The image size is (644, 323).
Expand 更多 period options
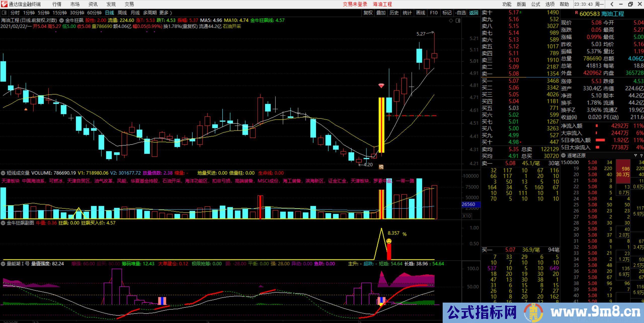tap(166, 13)
